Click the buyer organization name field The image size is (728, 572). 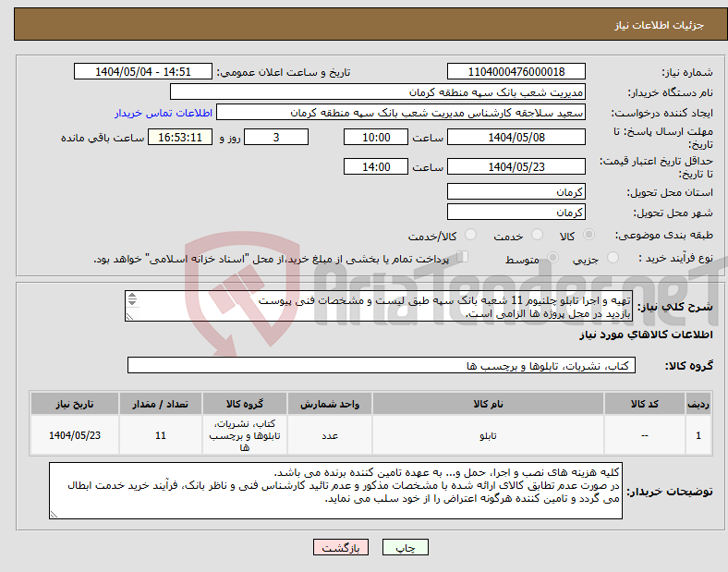(x=378, y=91)
